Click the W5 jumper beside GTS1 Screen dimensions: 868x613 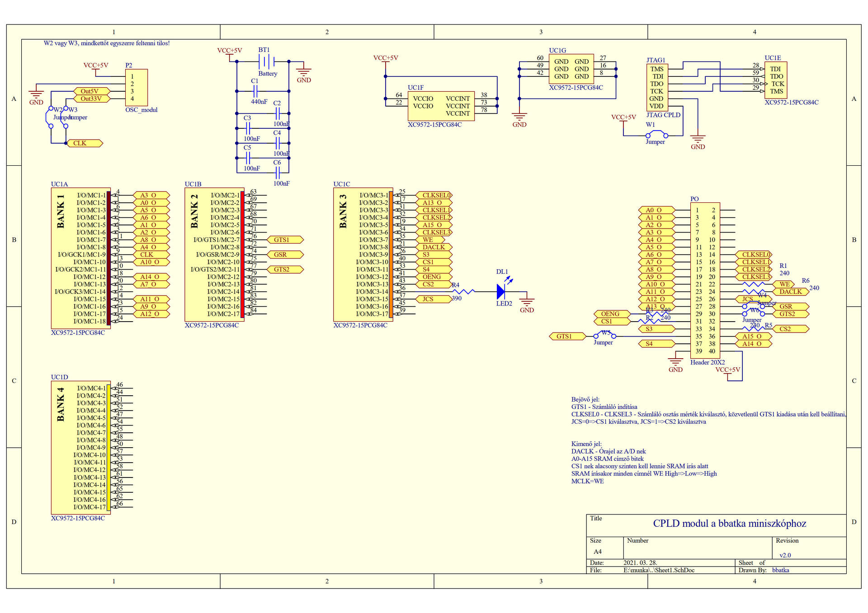[604, 336]
